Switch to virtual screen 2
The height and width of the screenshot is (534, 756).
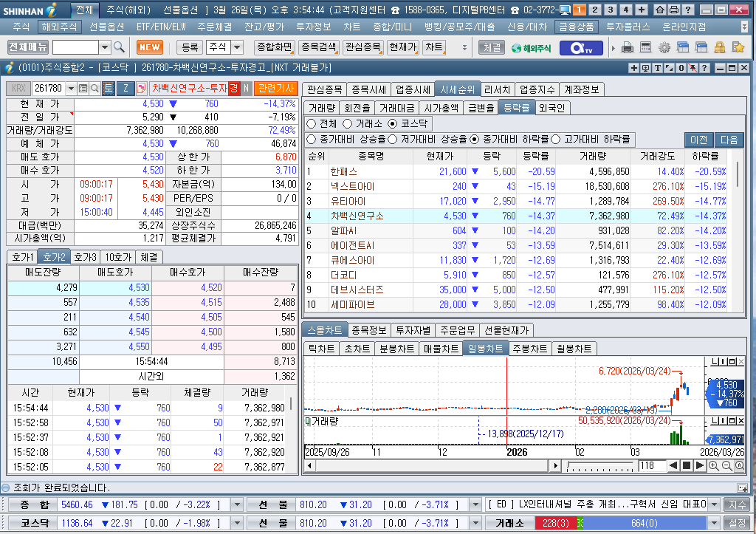coord(595,10)
